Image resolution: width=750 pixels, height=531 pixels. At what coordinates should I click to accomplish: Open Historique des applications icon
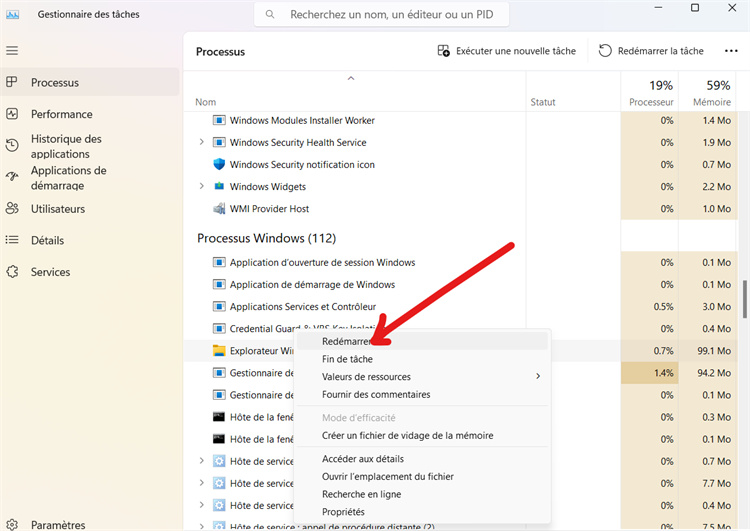pos(12,146)
